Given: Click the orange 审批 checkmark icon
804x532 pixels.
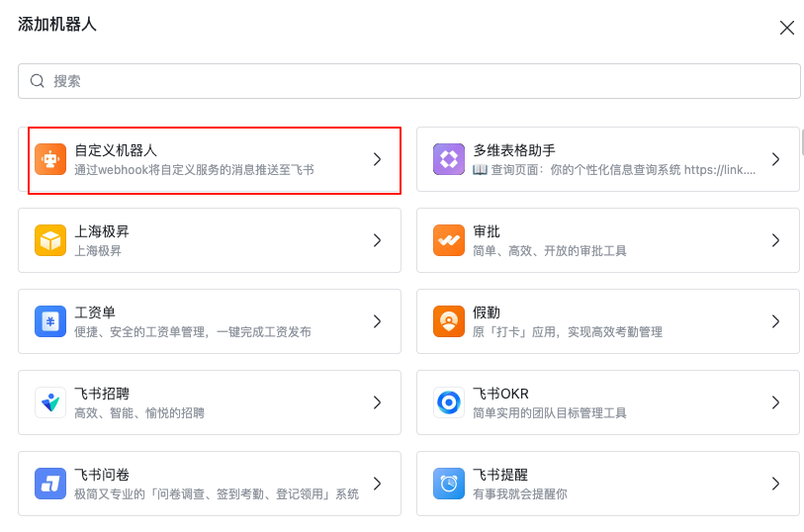Looking at the screenshot, I should (x=449, y=240).
